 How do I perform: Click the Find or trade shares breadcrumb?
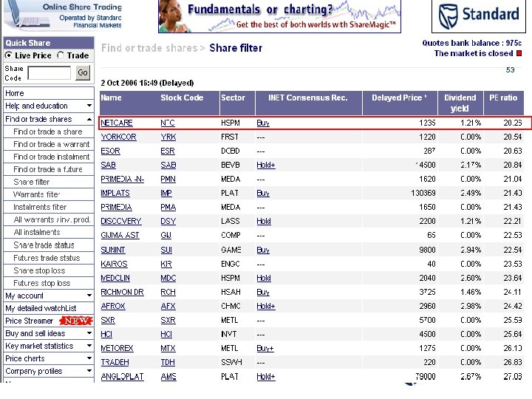tap(149, 48)
